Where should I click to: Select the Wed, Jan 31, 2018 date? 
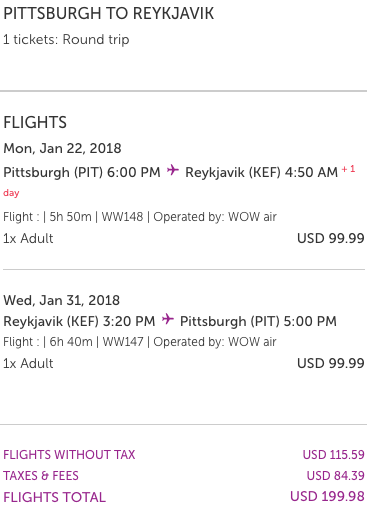coord(62,300)
